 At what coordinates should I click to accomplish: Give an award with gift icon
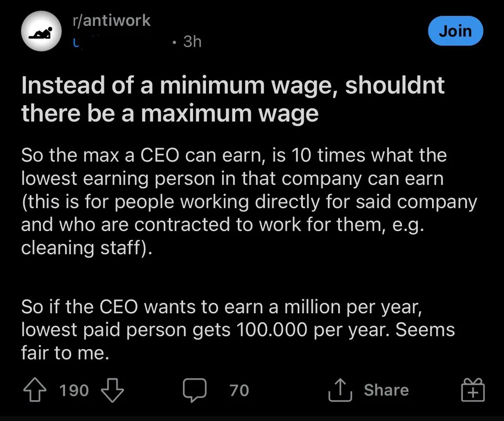coord(472,391)
